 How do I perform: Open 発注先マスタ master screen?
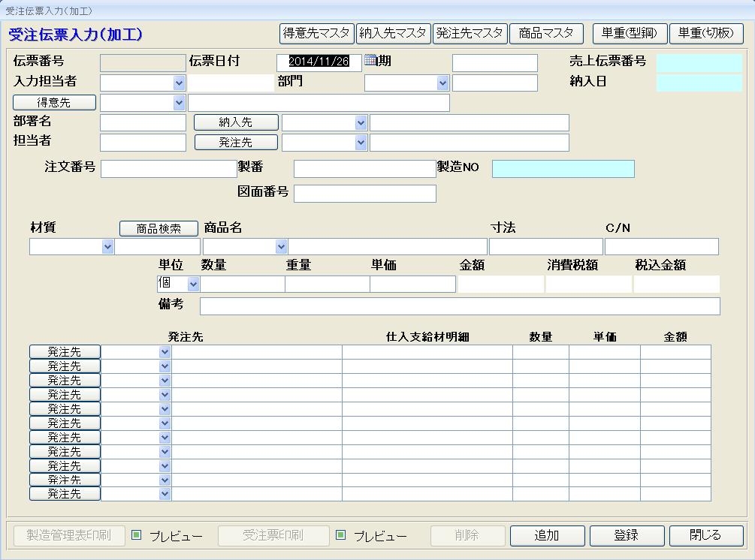[x=470, y=34]
